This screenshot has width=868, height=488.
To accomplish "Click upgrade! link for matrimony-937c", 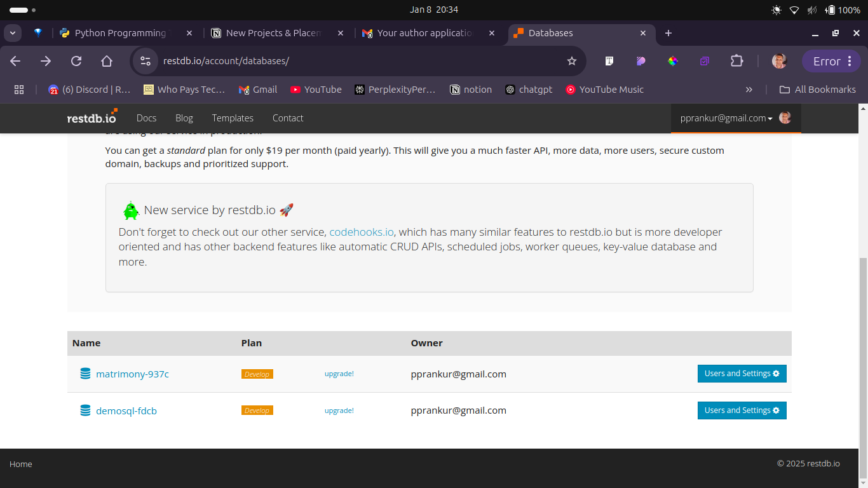I will [339, 374].
